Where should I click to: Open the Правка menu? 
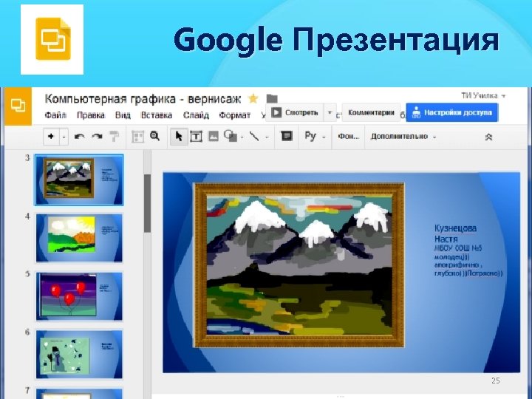(91, 115)
